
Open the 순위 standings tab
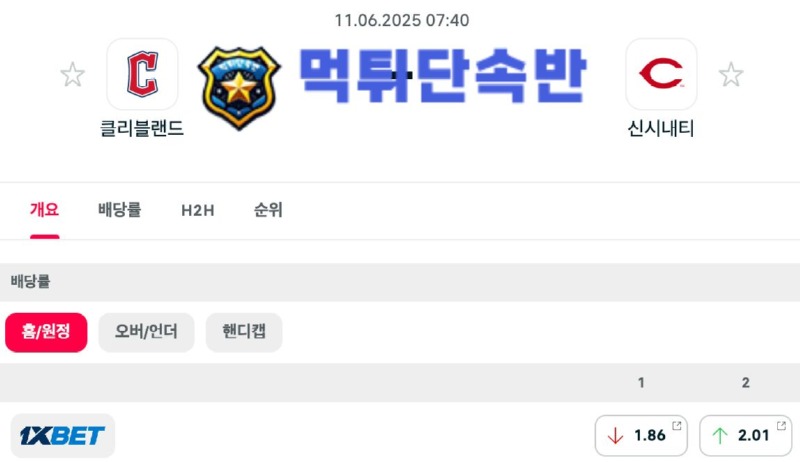(268, 210)
